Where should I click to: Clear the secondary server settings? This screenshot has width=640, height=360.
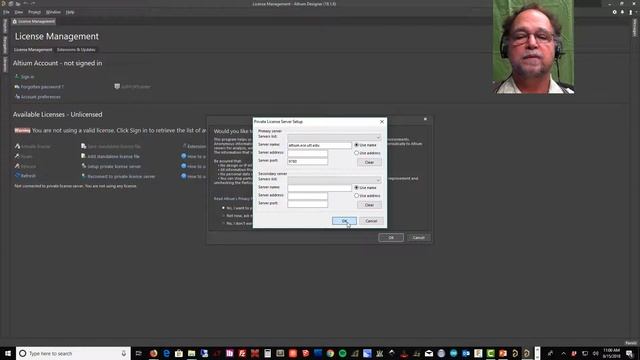click(x=369, y=205)
